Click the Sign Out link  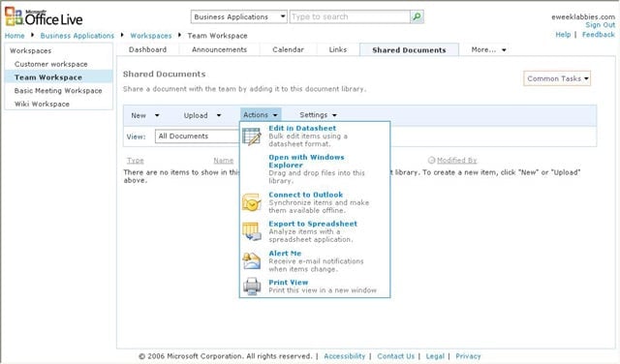(601, 25)
